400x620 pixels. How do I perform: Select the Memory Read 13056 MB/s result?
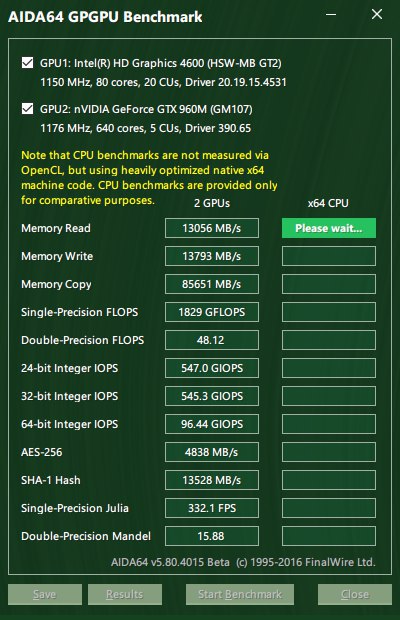point(212,228)
